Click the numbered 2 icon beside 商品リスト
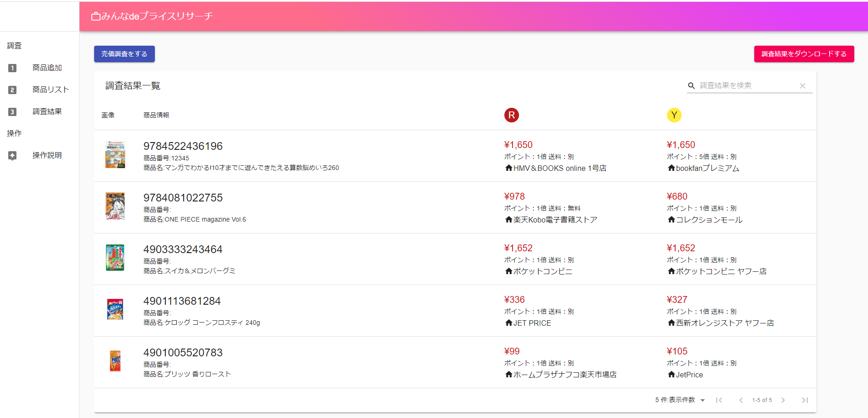The height and width of the screenshot is (418, 868). pyautogui.click(x=12, y=90)
